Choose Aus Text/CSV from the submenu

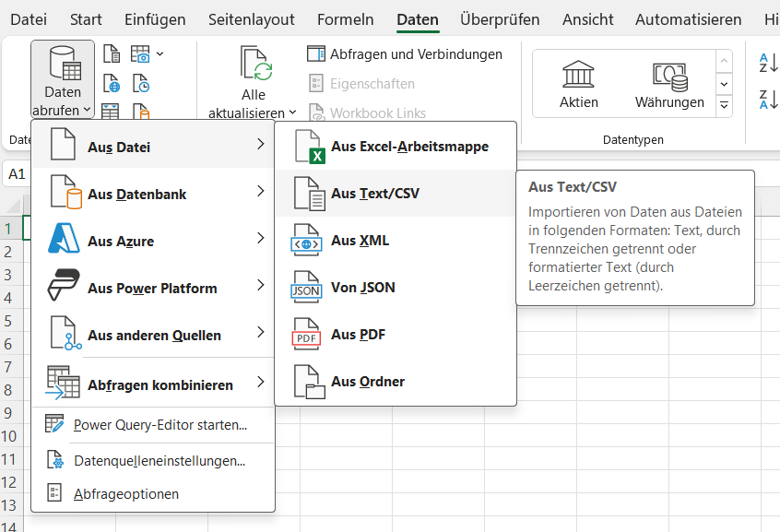(x=396, y=193)
